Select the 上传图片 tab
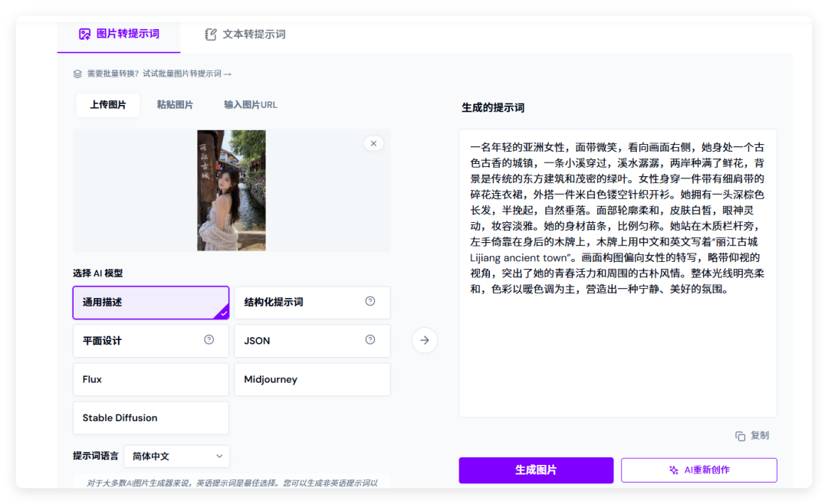The height and width of the screenshot is (504, 828). pos(108,104)
